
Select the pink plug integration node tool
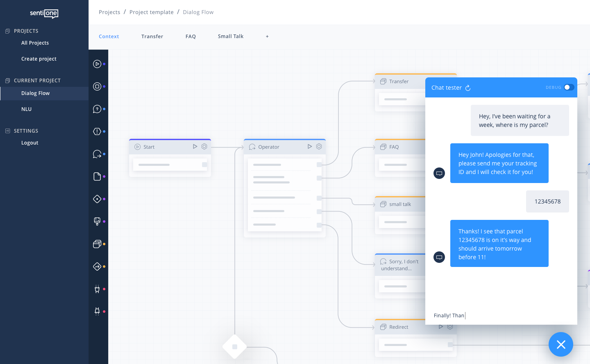point(98,289)
